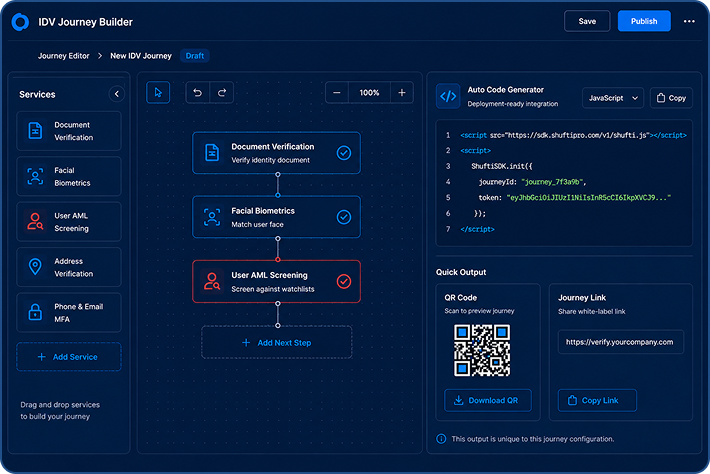This screenshot has height=474, width=710.
Task: Publish the journey
Action: (644, 21)
